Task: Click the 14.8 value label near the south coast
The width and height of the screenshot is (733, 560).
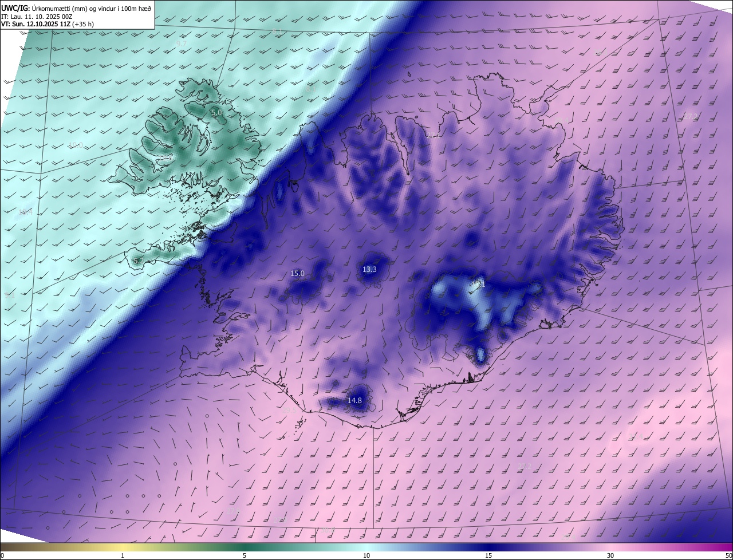Action: pyautogui.click(x=355, y=400)
